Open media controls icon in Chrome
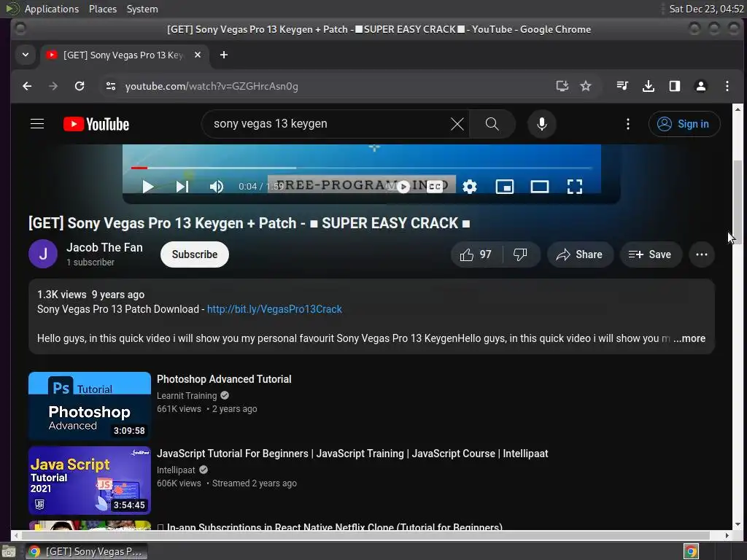747x560 pixels. (x=622, y=86)
